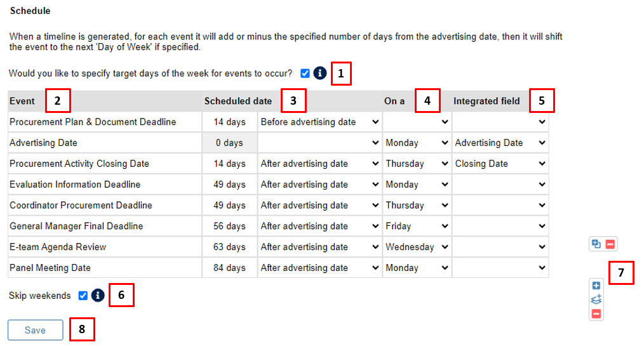Click red minus icon below layers icon
Screen dimensions: 644x349
[x=596, y=314]
